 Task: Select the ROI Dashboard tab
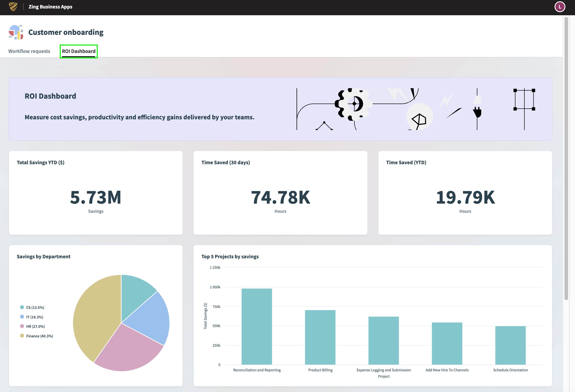point(78,51)
